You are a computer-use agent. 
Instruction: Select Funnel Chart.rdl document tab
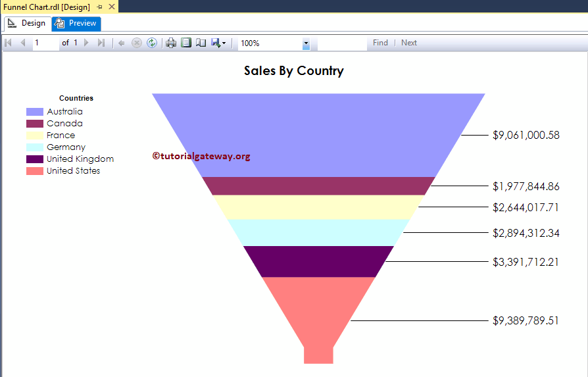[x=47, y=7]
